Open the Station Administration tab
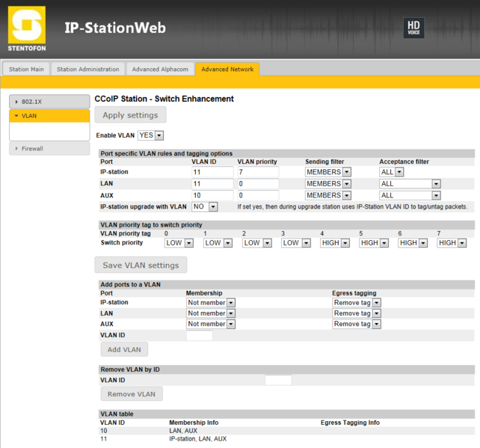The width and height of the screenshot is (480, 448). 88,70
